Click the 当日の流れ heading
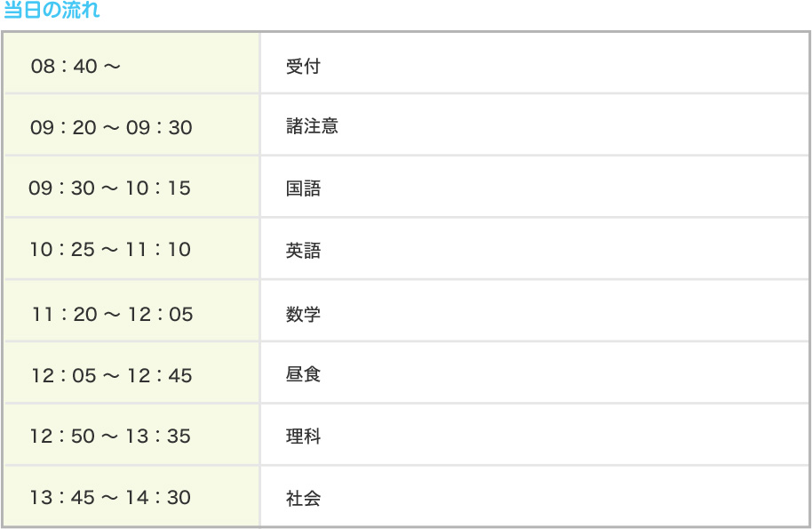 pyautogui.click(x=52, y=11)
